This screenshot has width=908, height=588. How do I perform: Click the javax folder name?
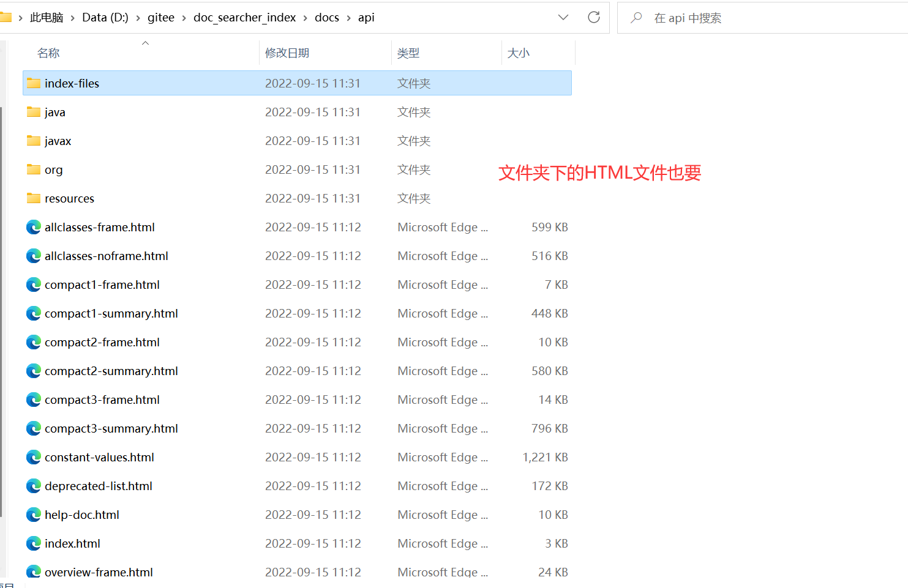(x=58, y=141)
